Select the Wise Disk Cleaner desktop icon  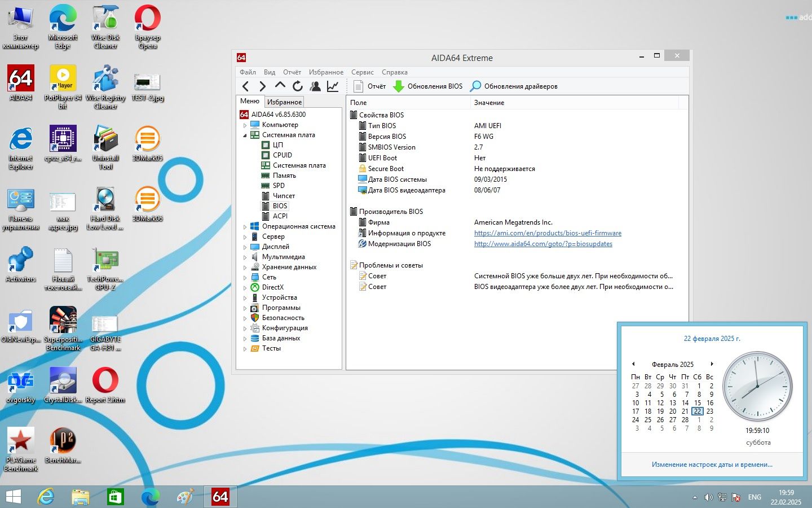coord(105,27)
